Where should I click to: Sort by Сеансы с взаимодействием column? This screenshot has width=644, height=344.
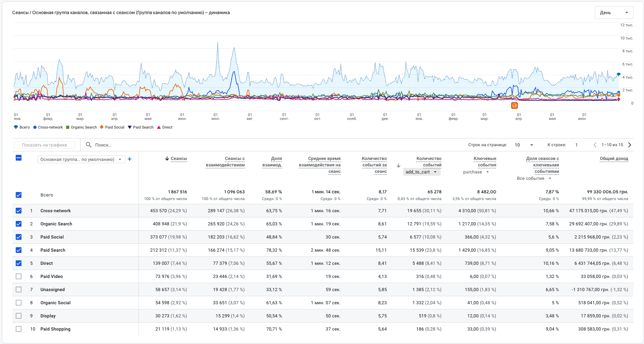pos(225,162)
